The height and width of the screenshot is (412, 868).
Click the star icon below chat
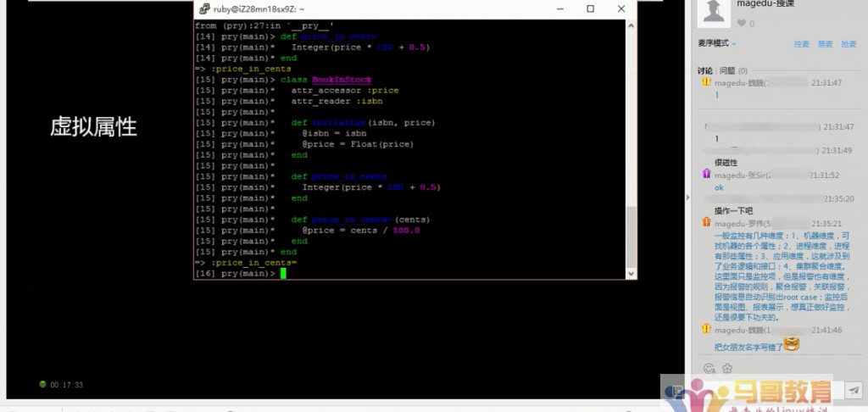click(x=727, y=368)
